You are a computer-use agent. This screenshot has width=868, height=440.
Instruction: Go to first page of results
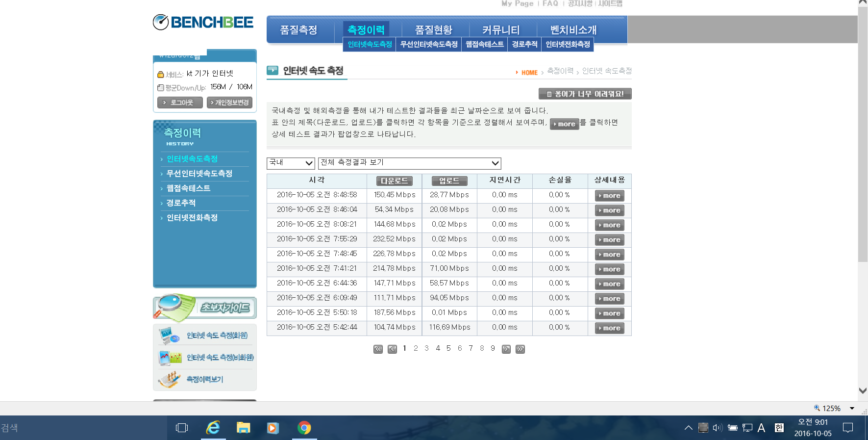378,349
